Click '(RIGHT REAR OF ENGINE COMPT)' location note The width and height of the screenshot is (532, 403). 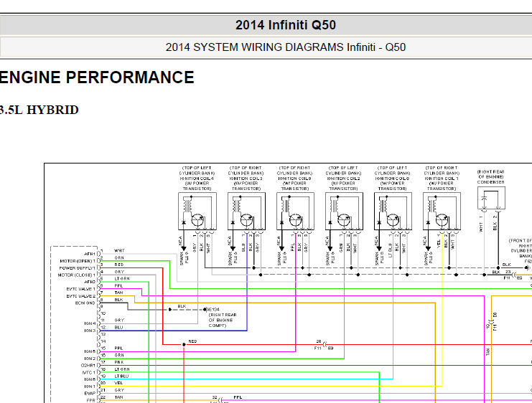(x=223, y=320)
